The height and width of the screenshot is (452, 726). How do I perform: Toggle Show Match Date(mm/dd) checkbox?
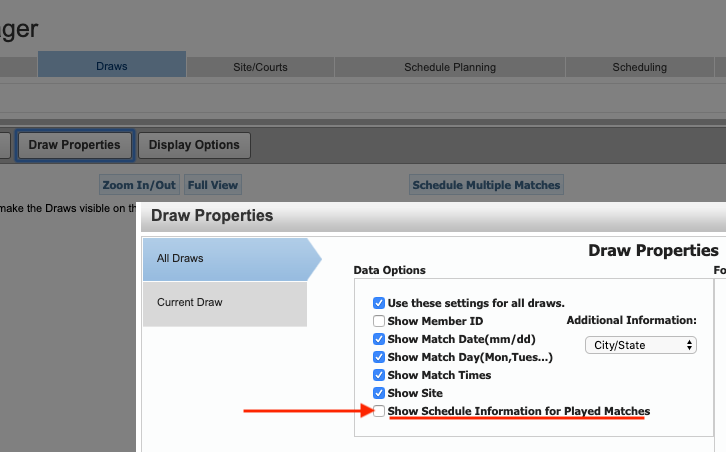(379, 339)
